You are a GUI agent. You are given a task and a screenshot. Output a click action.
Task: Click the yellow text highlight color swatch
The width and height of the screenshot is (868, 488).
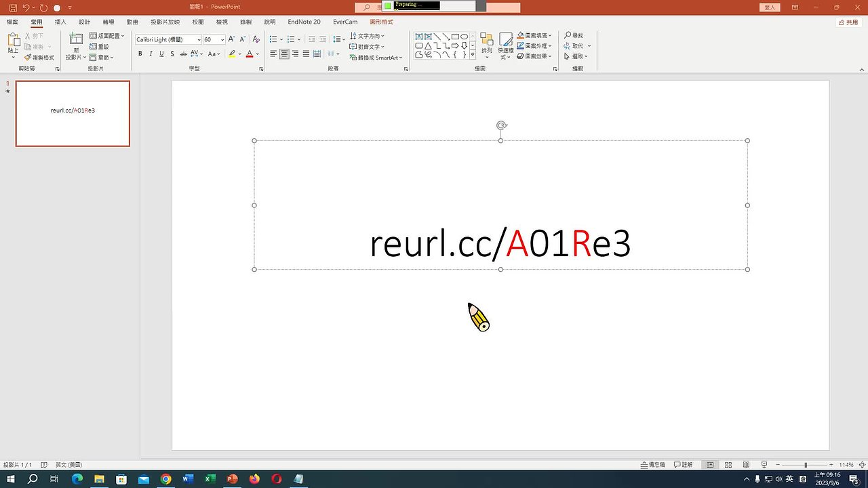click(232, 54)
